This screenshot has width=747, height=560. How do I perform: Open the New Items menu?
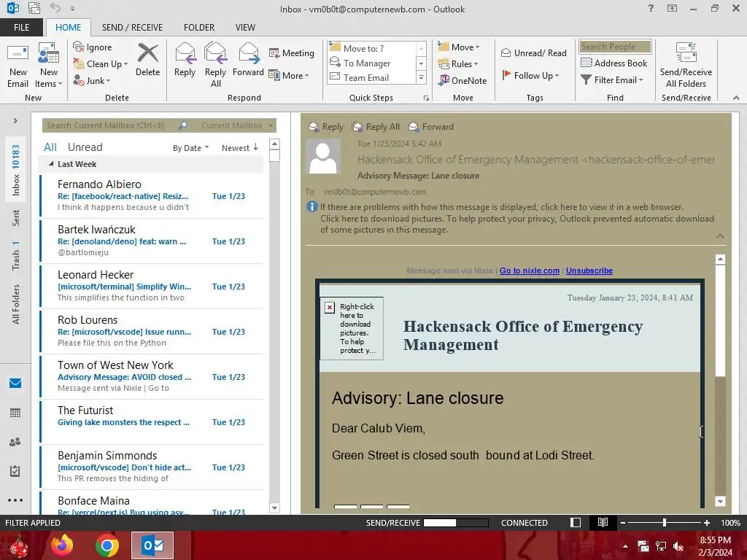49,66
